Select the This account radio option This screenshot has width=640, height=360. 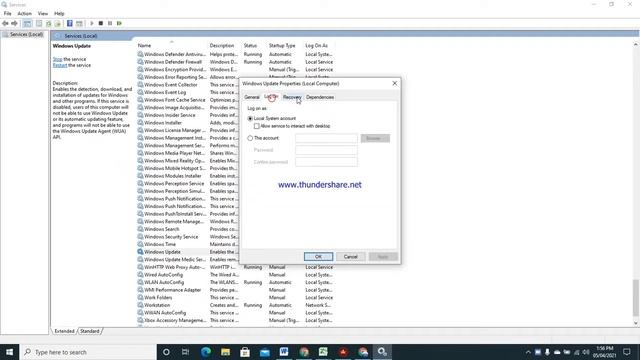tap(250, 138)
